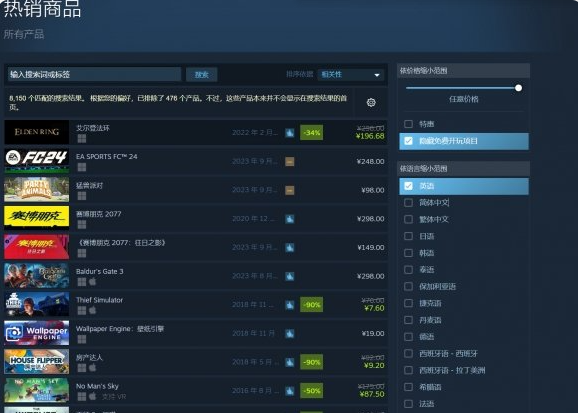578x413 pixels.
Task: Enable the 特惠 specials checkbox
Action: [408, 124]
